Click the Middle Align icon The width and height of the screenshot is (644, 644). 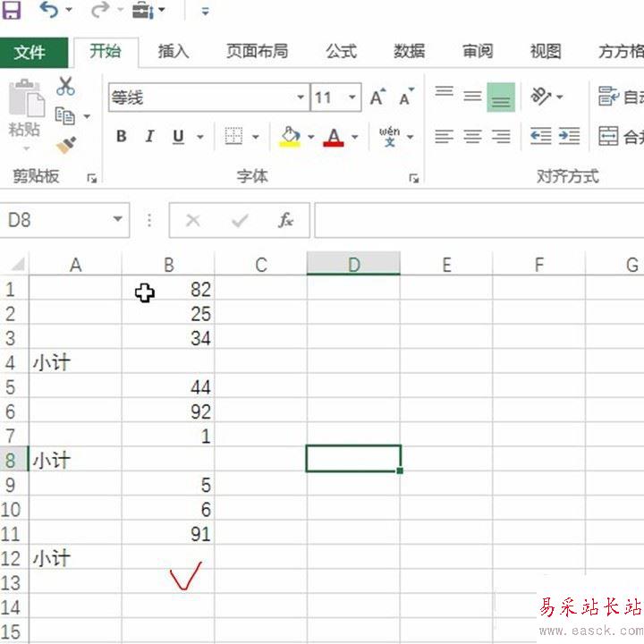pos(472,97)
